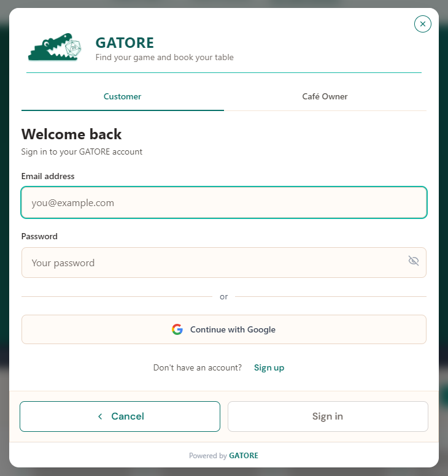Click the 'Welcome back' heading

click(x=71, y=134)
